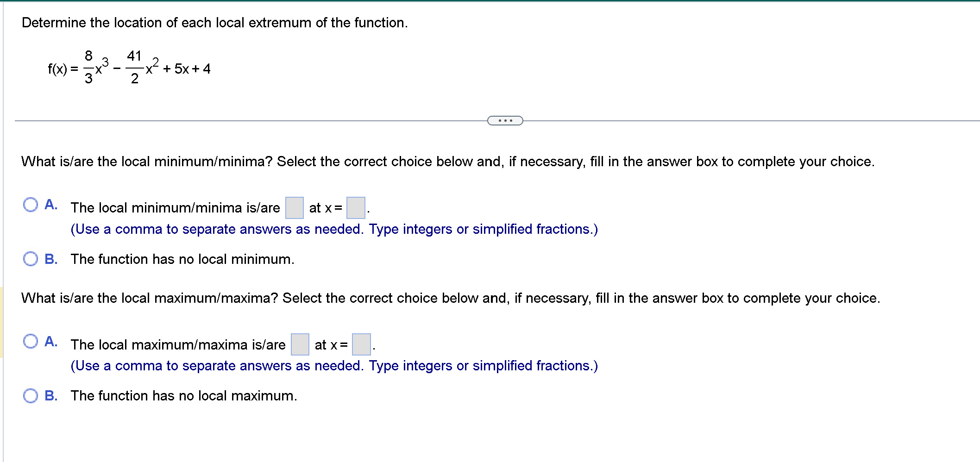The height and width of the screenshot is (462, 980).
Task: Choose option B: no local maximum
Action: [x=31, y=396]
